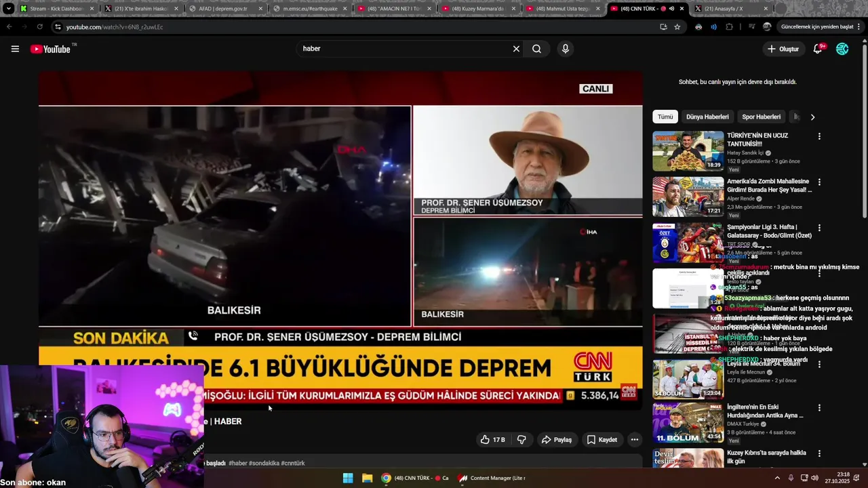The height and width of the screenshot is (488, 868).
Task: Open the Leyla ile Mecnun thumbnail (1:23:04)
Action: tap(688, 379)
